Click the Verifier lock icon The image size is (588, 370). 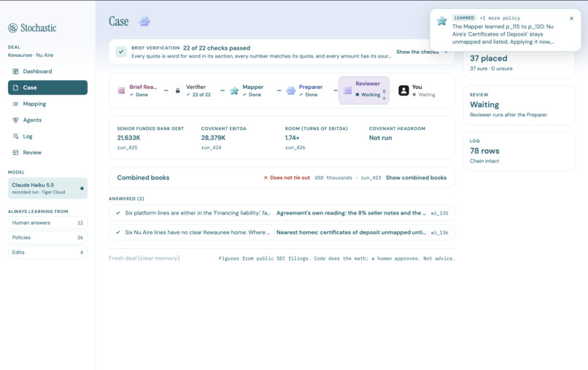[178, 90]
